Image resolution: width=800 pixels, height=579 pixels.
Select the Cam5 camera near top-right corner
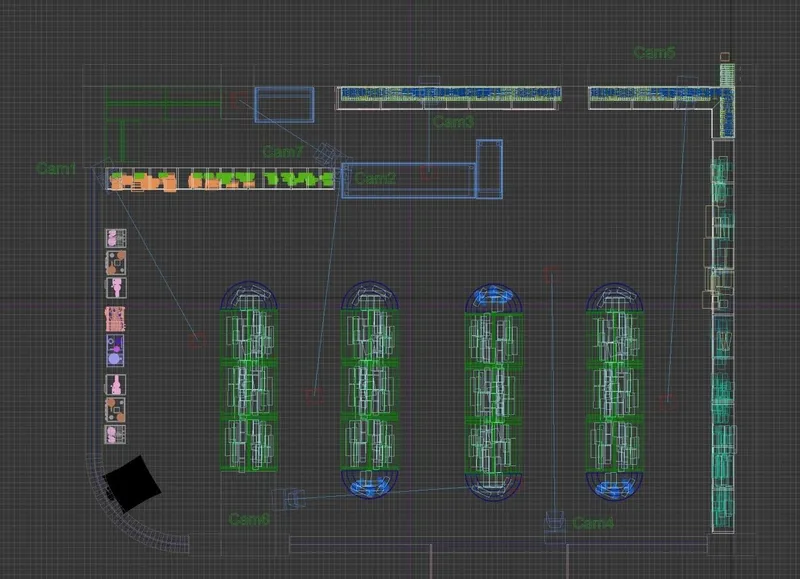[x=724, y=57]
